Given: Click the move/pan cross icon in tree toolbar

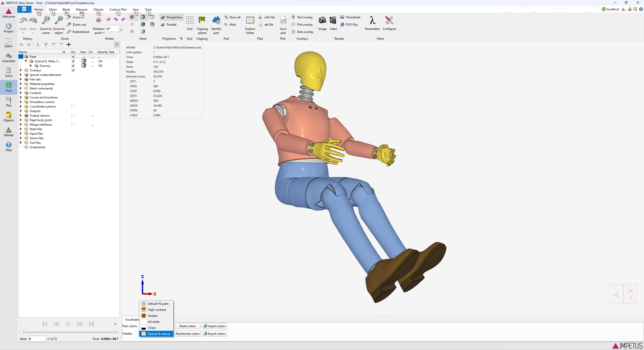Looking at the screenshot, I should (69, 44).
